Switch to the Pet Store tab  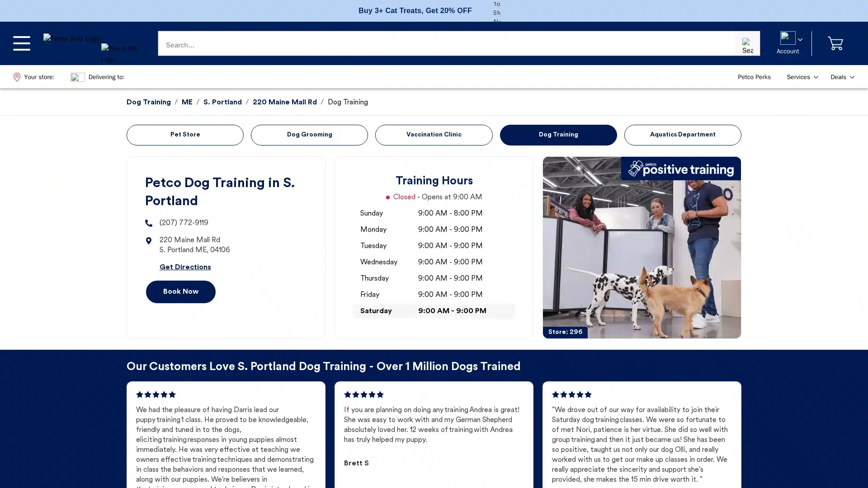pos(185,135)
